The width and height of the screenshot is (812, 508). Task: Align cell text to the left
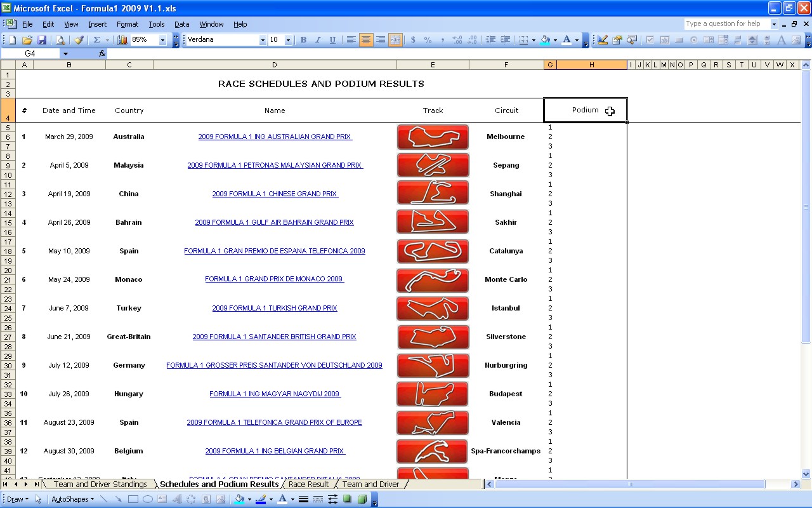[351, 39]
